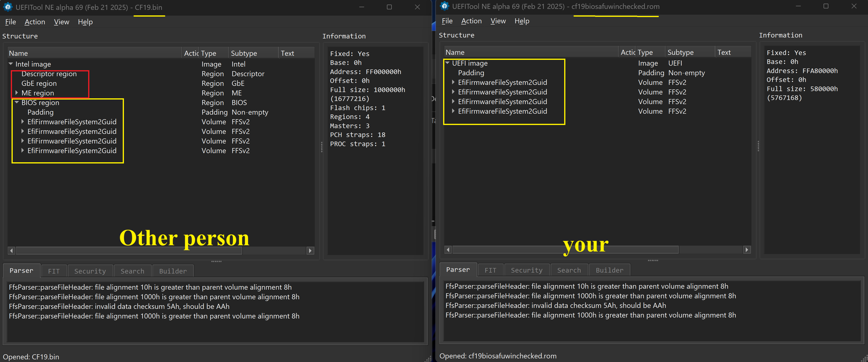Click right scroll arrow in right Structure pane
Image resolution: width=868 pixels, height=362 pixels.
(x=747, y=250)
